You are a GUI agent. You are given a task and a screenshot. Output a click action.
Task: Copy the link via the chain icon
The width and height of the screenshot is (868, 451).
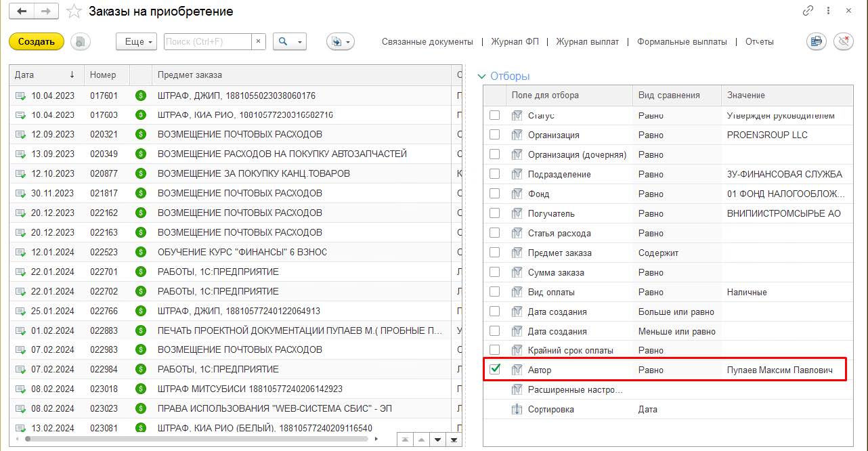click(x=808, y=11)
